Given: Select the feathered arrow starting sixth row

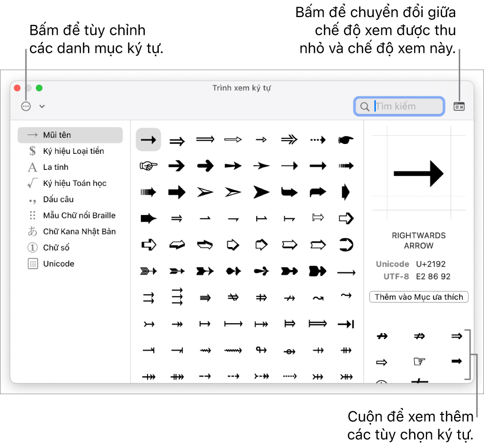Looking at the screenshot, I should (x=149, y=271).
